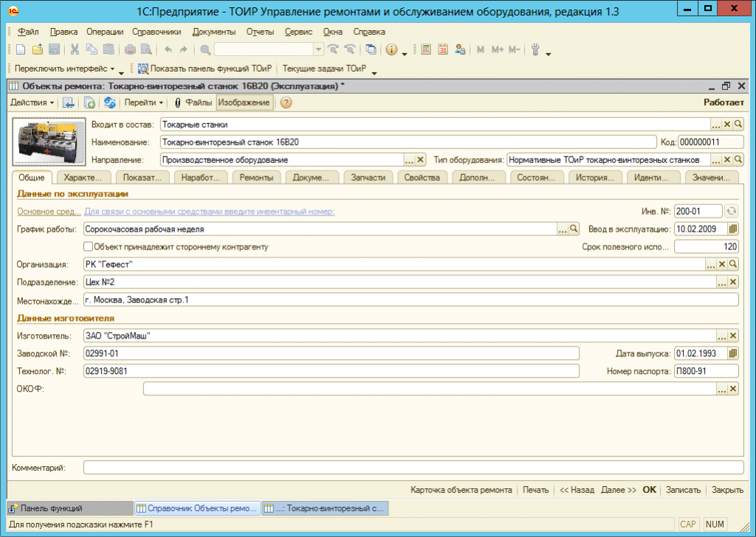The height and width of the screenshot is (537, 756).
Task: Open the calendar icon in toolbar
Action: [443, 50]
